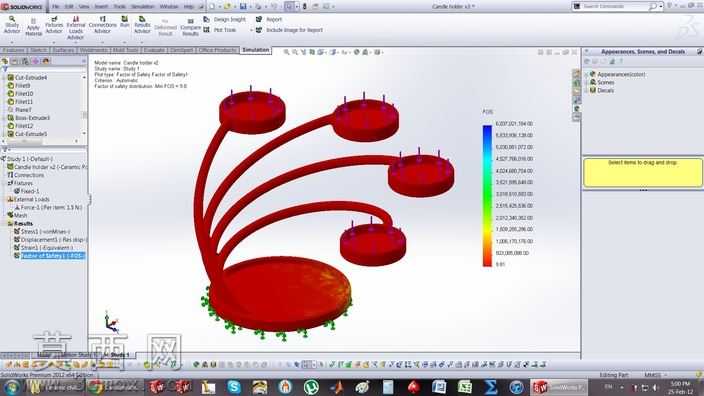Click Apply Material in the ribbon
Screen dimensions: 704x396
pos(33,27)
